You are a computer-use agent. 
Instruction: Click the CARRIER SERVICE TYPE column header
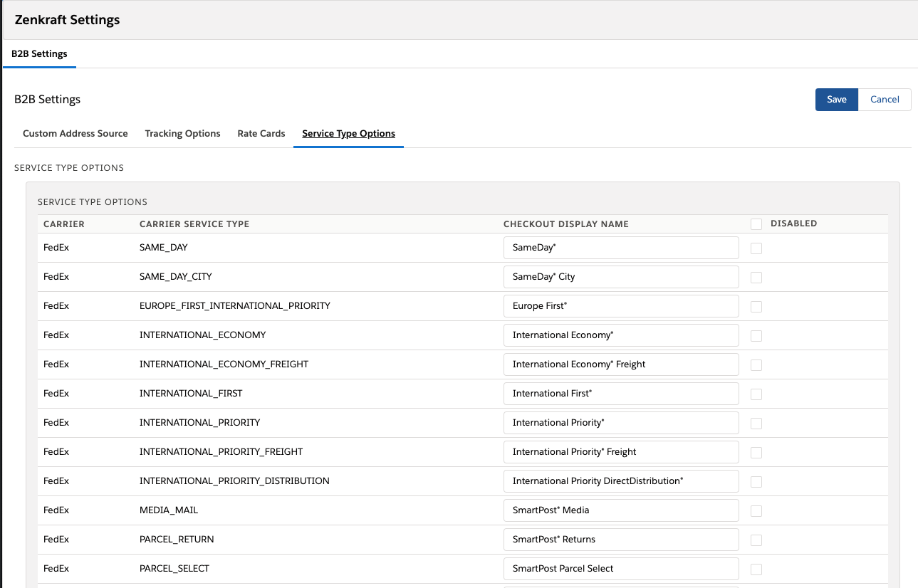[194, 224]
